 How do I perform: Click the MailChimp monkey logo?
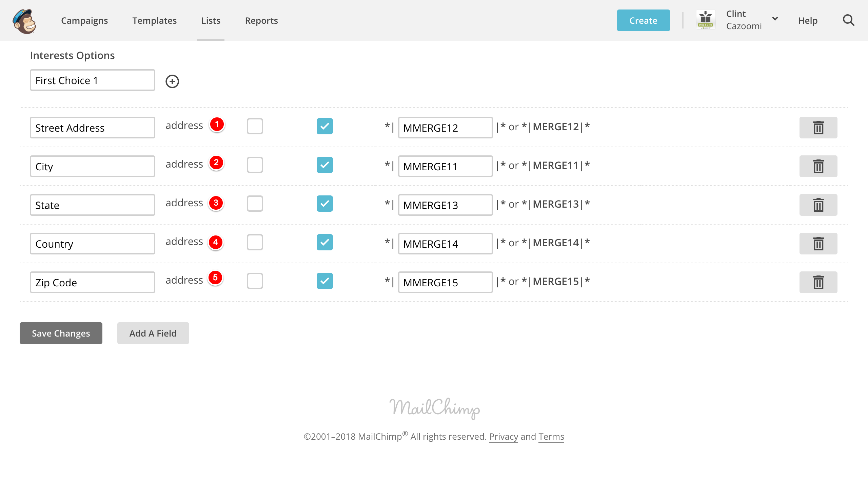[24, 21]
